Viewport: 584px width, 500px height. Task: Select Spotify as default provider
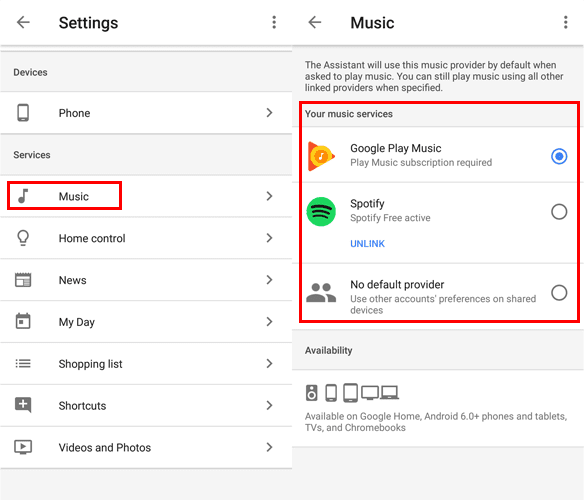(559, 212)
